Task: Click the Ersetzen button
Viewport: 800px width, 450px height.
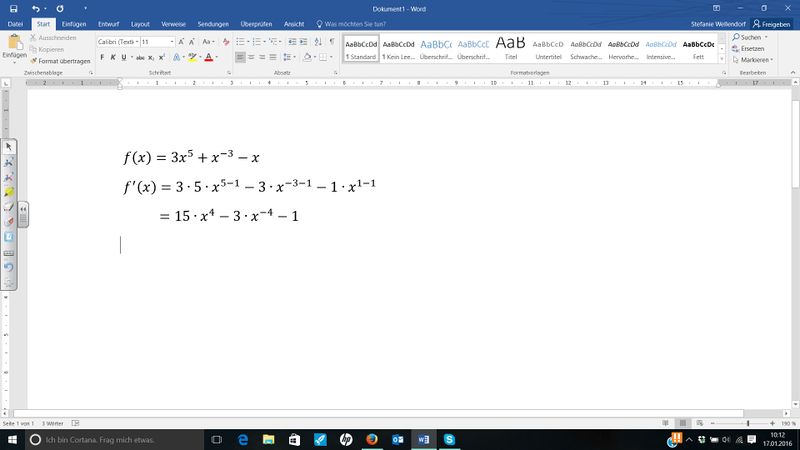Action: (751, 48)
